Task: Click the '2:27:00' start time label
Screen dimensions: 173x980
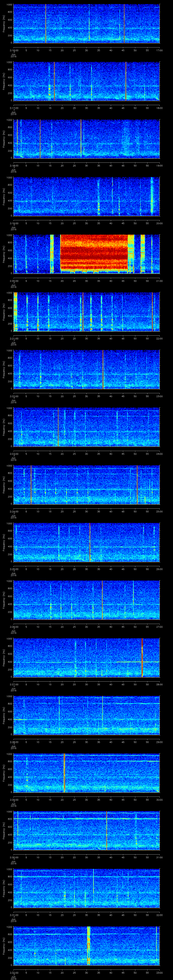Action: [14, 684]
